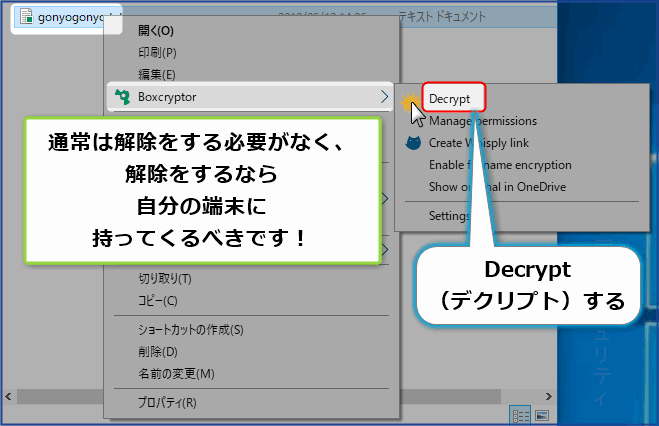The image size is (659, 426).
Task: Select Manage permissions option
Action: [x=483, y=121]
